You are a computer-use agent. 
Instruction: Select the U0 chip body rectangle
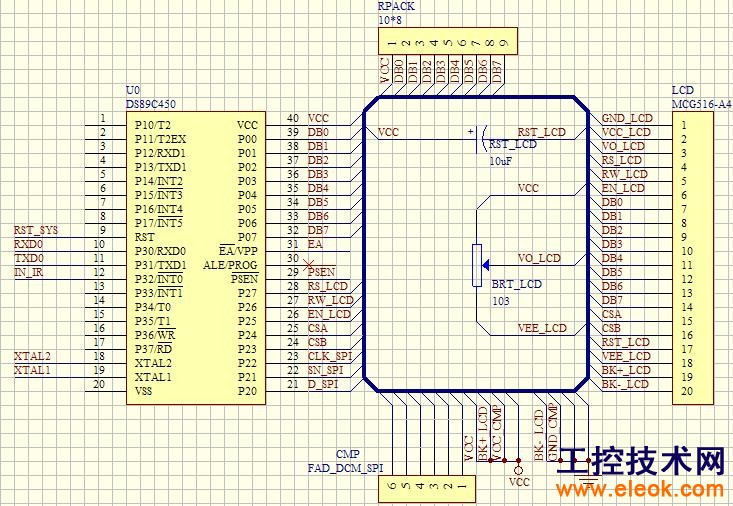196,258
